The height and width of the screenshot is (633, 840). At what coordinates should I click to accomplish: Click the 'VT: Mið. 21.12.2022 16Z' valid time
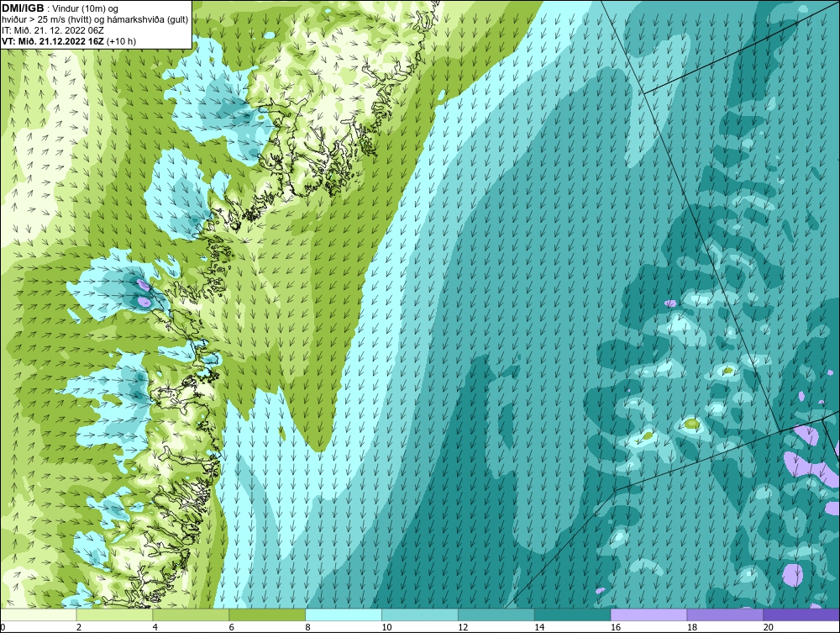tap(54, 41)
